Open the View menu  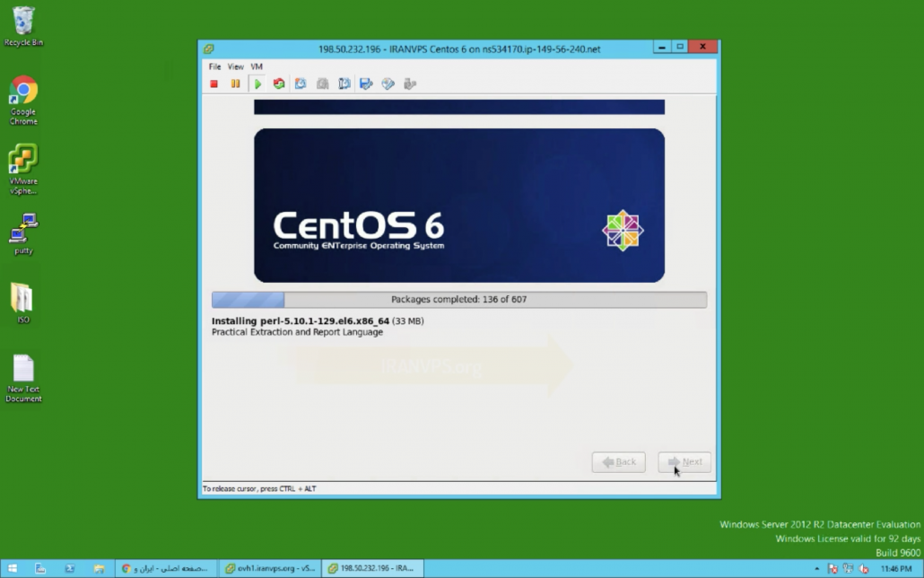point(235,66)
